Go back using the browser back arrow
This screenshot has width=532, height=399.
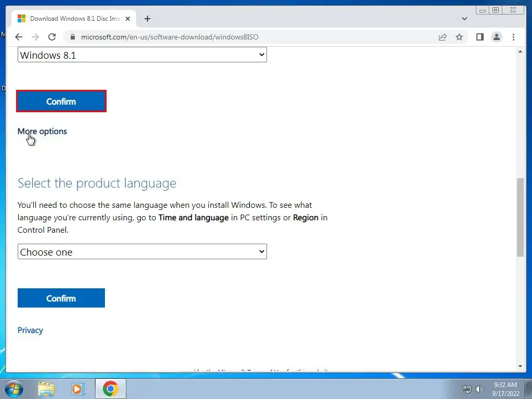point(19,37)
